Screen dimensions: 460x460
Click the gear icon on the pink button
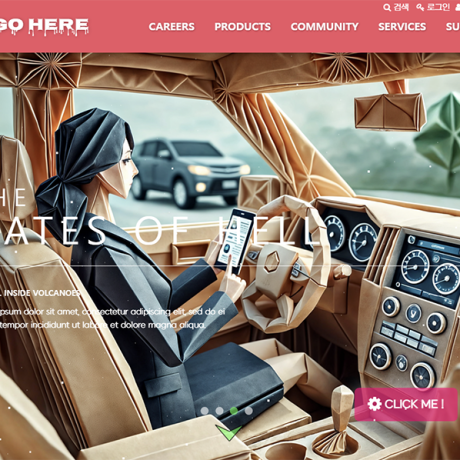click(374, 404)
